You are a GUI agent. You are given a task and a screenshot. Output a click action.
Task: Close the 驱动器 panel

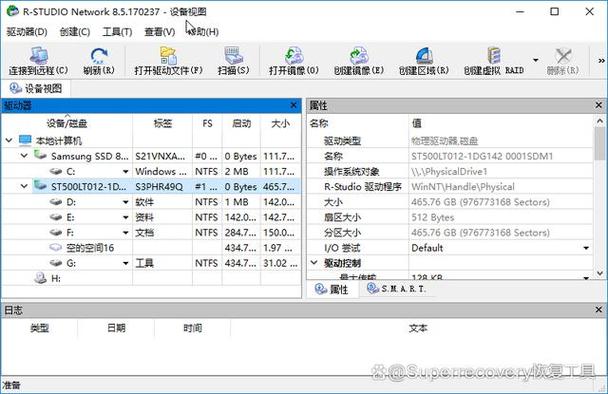[294, 105]
